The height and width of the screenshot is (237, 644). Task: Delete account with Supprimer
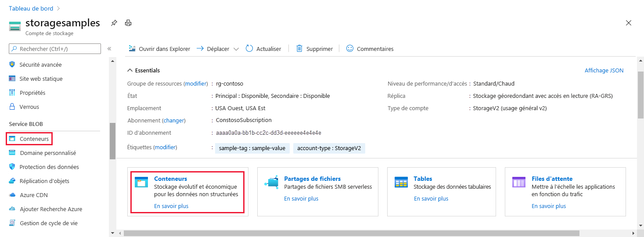[314, 49]
